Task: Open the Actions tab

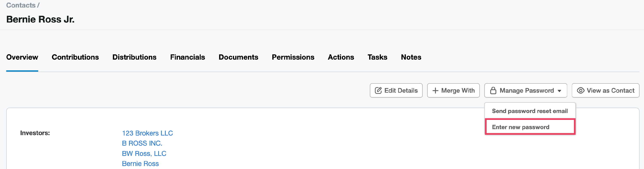Action: (340, 57)
